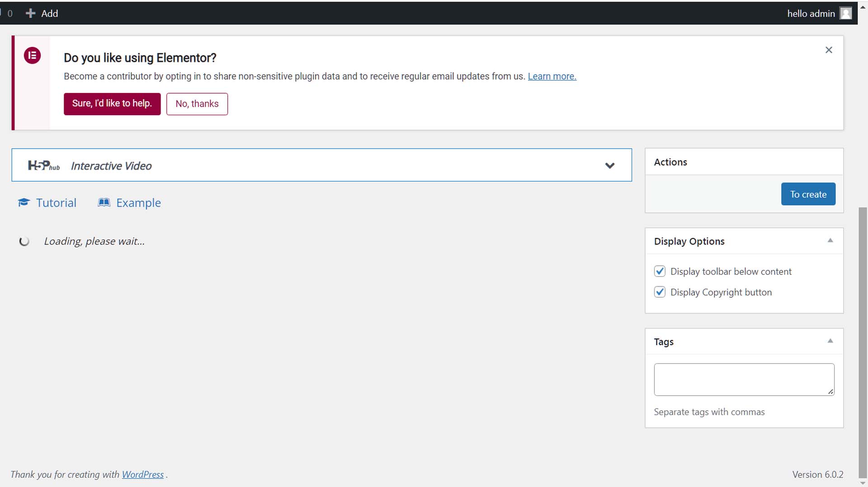Click the Tags textarea resize handle
Screen dimensions: 868x487
830,392
